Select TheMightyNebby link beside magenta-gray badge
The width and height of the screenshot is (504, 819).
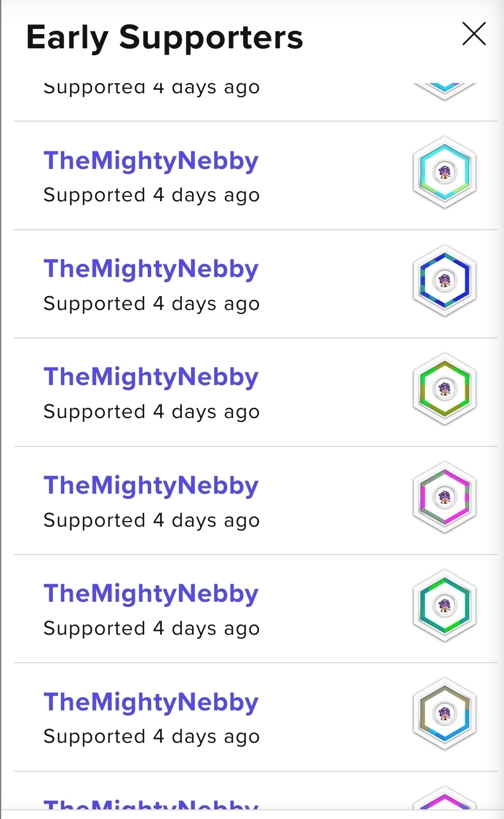[x=151, y=486]
